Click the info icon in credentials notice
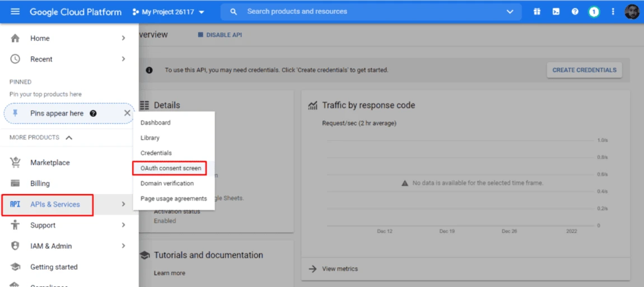The width and height of the screenshot is (644, 287). 149,70
